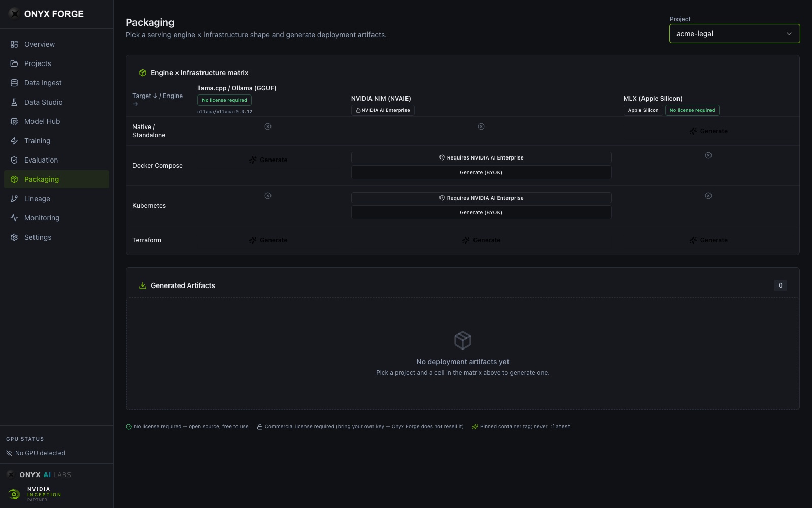This screenshot has width=812, height=508.
Task: Click the Apple Silicon badge under MLX
Action: pos(643,110)
